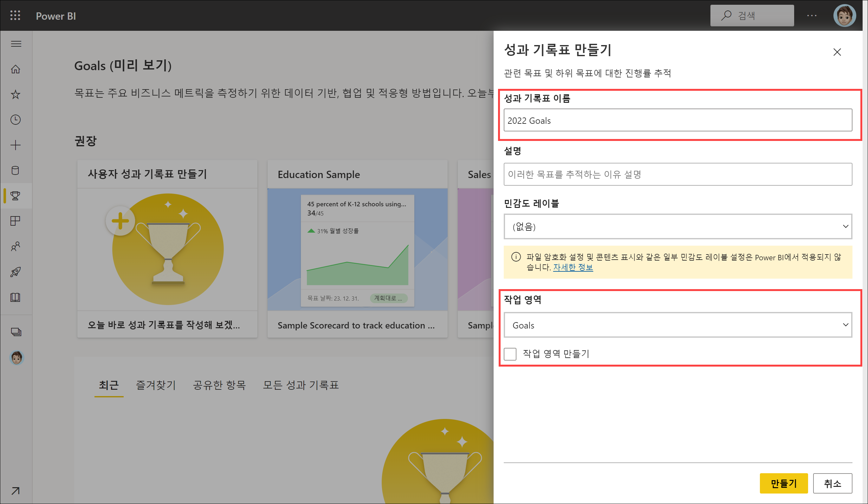This screenshot has height=504, width=868.
Task: Open the 자세한 정보 link
Action: pos(573,267)
